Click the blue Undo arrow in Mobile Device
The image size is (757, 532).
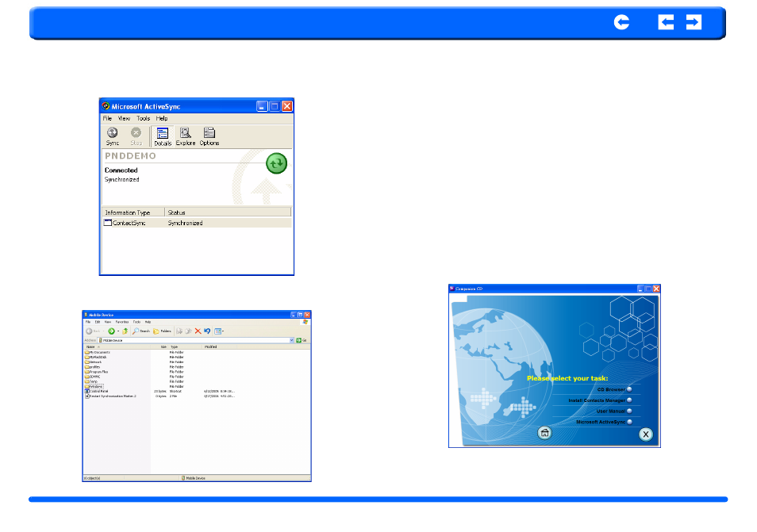tap(207, 331)
